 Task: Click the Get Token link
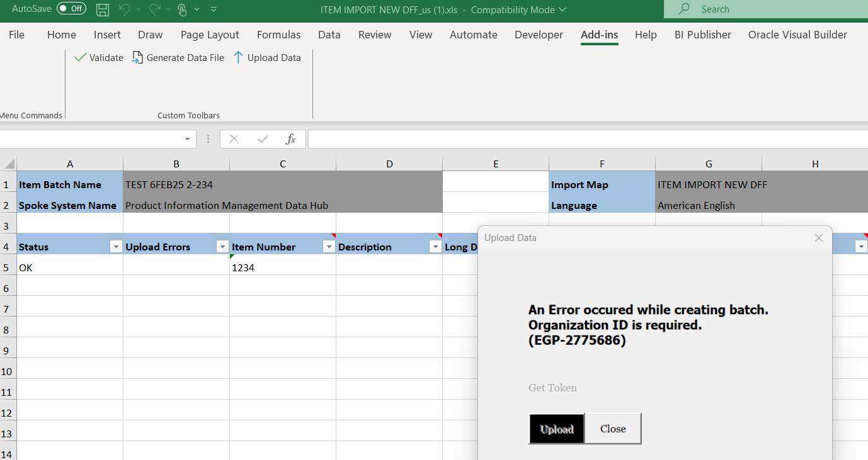tap(552, 388)
